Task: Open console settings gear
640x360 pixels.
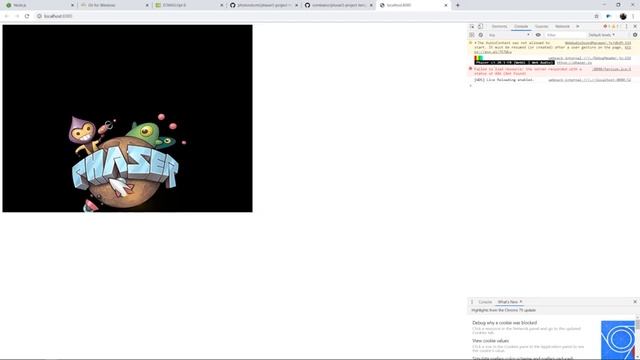Action: 635,35
